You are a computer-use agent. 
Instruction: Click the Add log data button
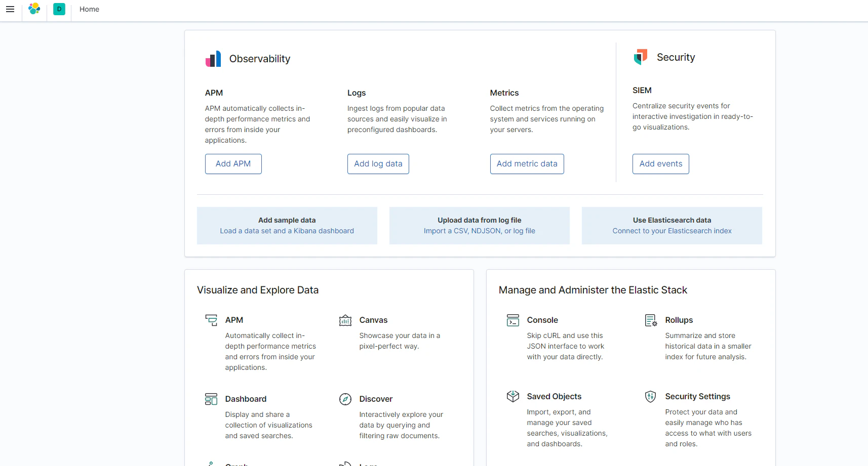coord(378,164)
